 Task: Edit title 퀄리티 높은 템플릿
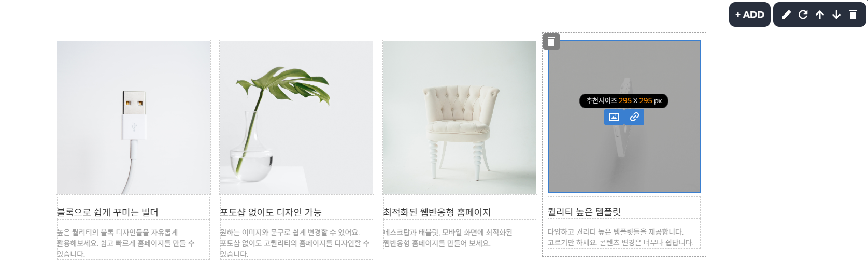click(584, 212)
